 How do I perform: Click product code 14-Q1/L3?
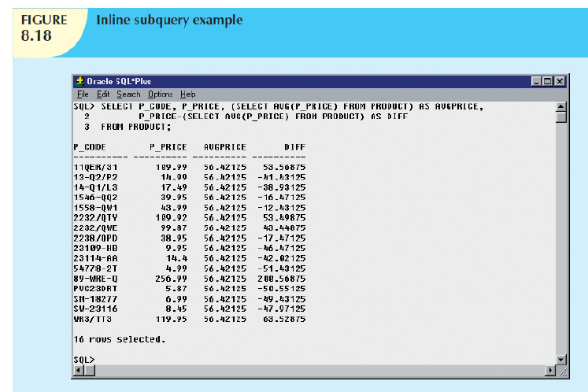coord(95,187)
